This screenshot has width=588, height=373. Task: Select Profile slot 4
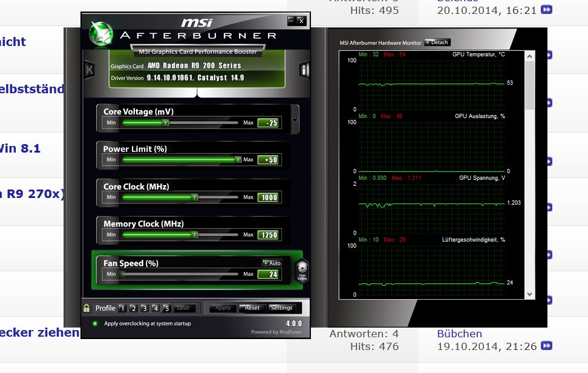pyautogui.click(x=155, y=308)
